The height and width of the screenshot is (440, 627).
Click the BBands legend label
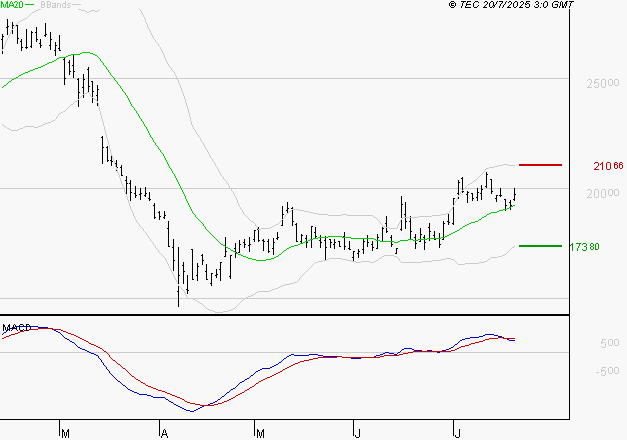(56, 5)
